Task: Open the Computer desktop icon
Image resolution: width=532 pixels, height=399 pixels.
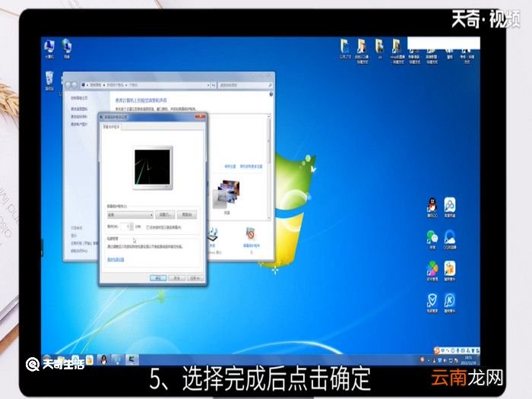Action: click(x=49, y=48)
